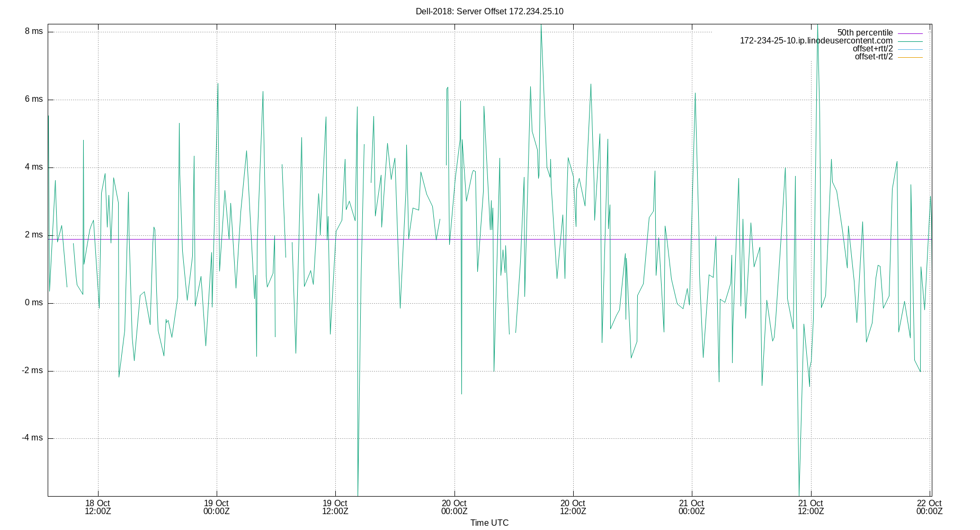
Task: Click the '-2 ms' y-axis label
Action: pos(32,370)
